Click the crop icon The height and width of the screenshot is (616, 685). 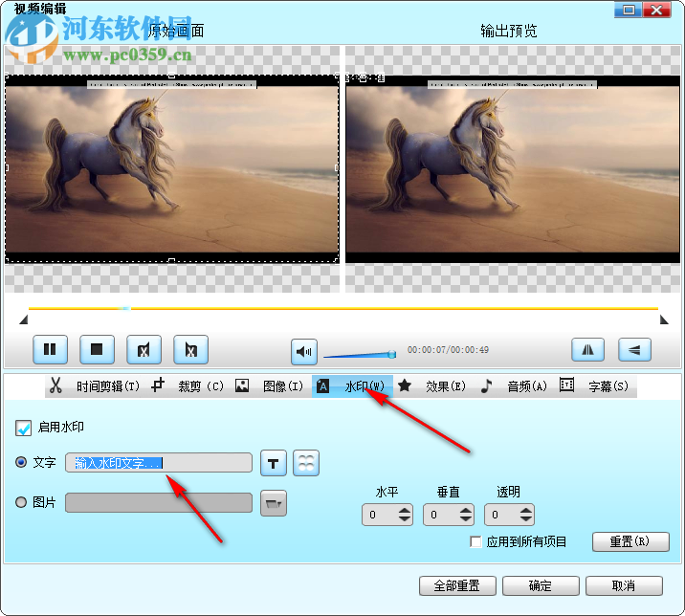158,385
